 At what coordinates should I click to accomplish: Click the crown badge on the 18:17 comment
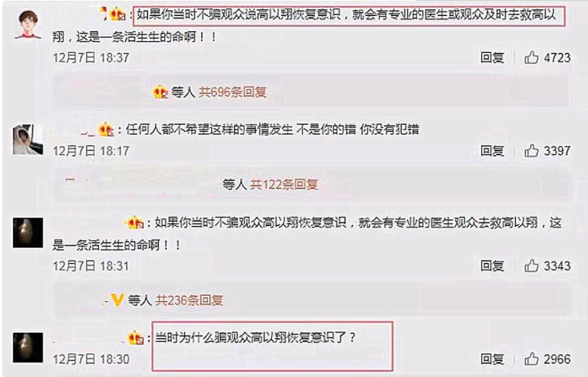(106, 129)
